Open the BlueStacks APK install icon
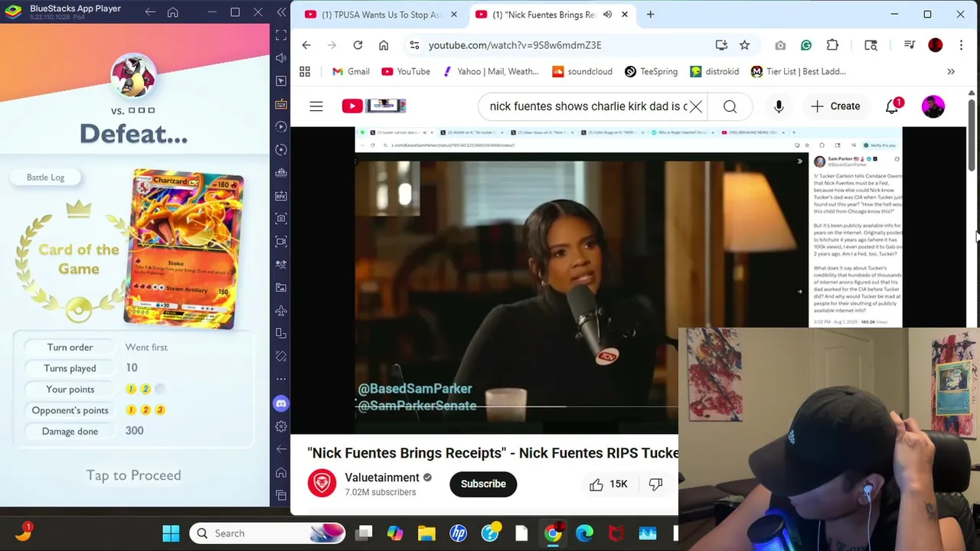This screenshot has width=980, height=551. point(281,196)
